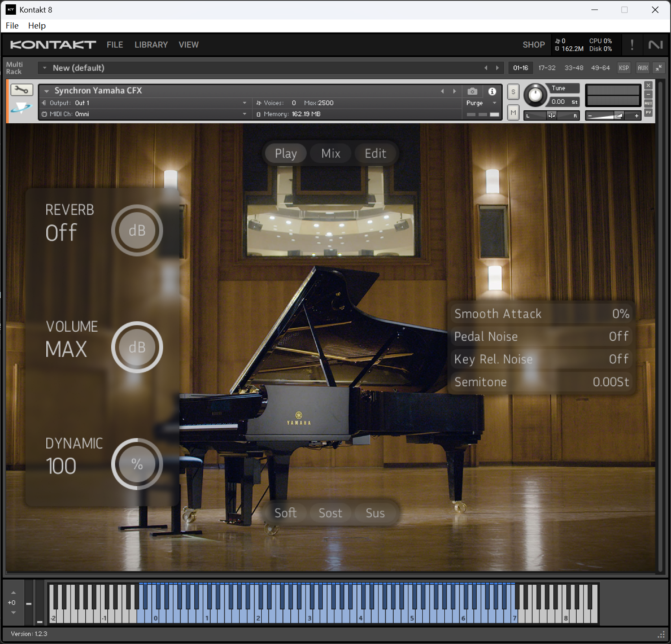Click previous multi preset arrow
This screenshot has width=671, height=644.
[486, 68]
